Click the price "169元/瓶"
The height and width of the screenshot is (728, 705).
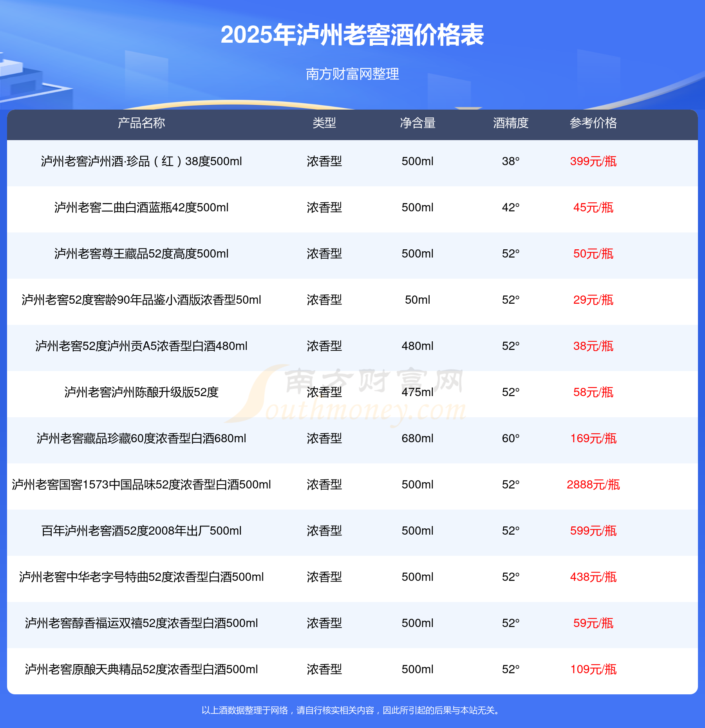tap(593, 438)
